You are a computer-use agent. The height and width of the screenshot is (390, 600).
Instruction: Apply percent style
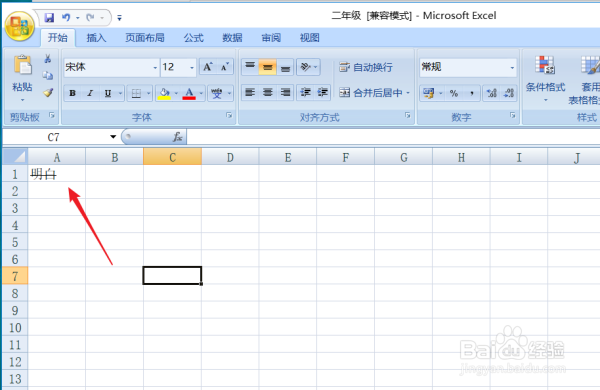pyautogui.click(x=454, y=93)
